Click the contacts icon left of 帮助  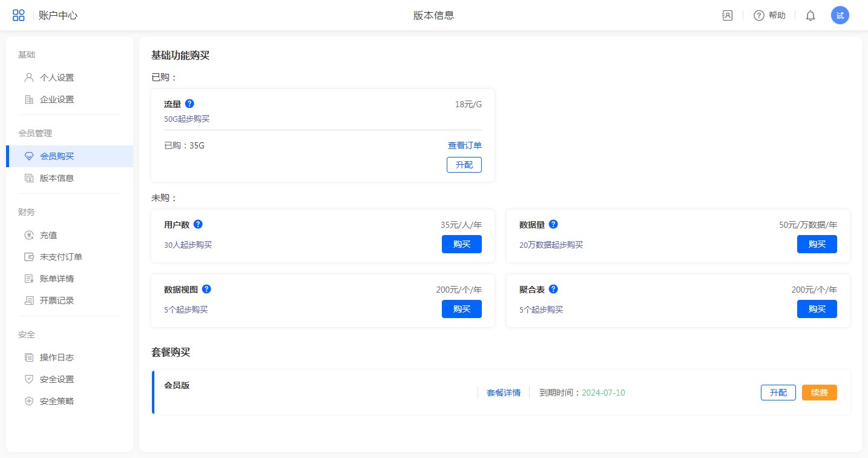(x=728, y=16)
